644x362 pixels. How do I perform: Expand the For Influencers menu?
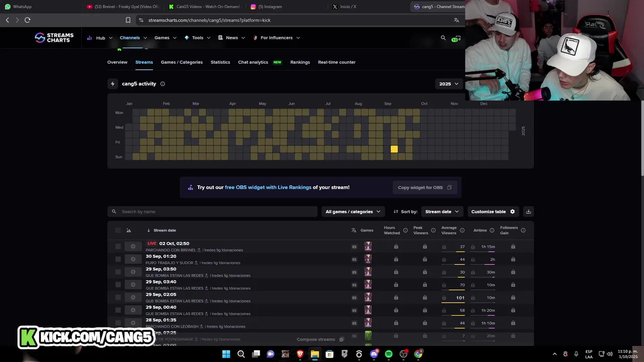coord(276,38)
